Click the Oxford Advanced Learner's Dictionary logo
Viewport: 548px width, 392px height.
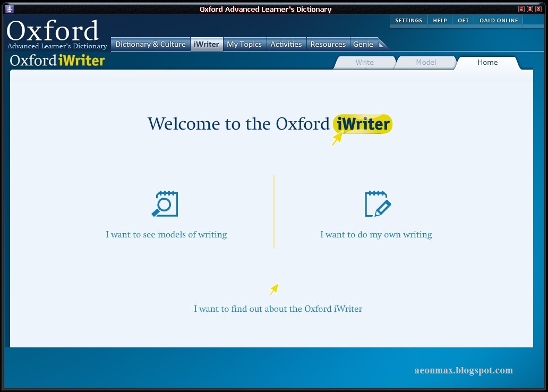pyautogui.click(x=57, y=35)
